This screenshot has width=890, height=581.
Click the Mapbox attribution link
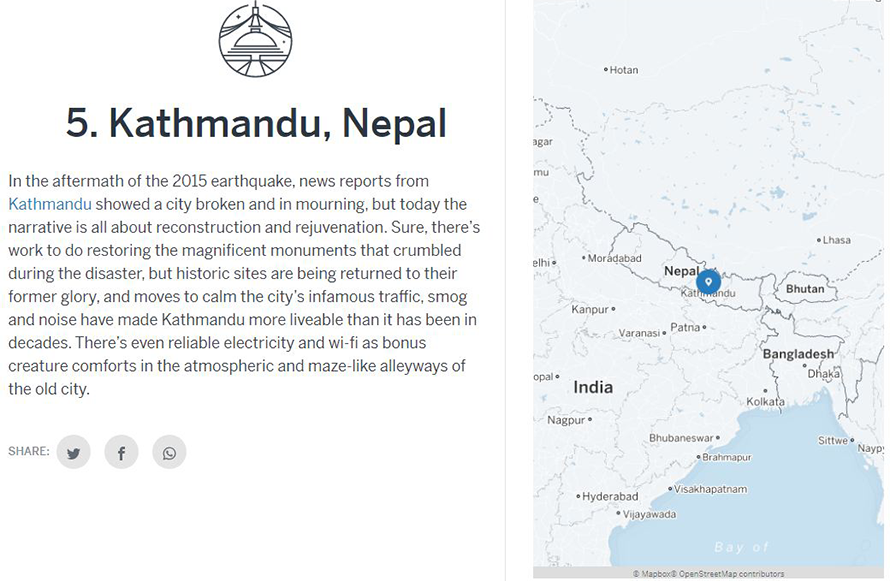coord(654,574)
